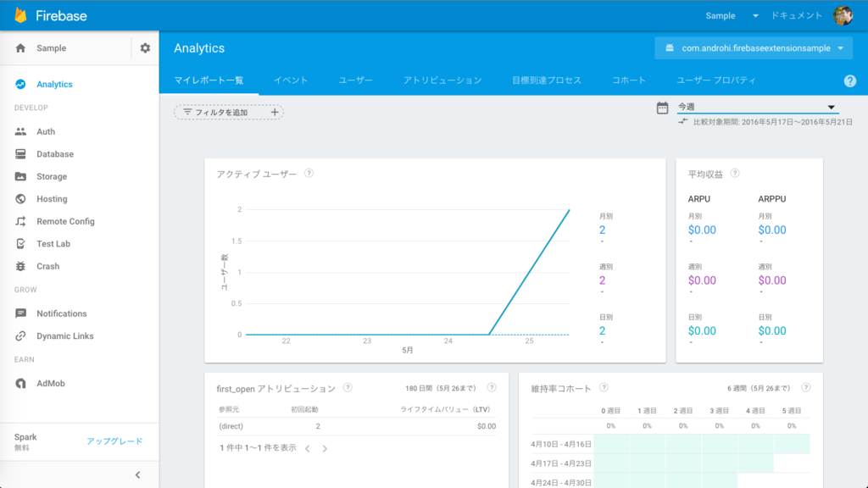
Task: Click the フィルタを追加 button
Action: (229, 113)
